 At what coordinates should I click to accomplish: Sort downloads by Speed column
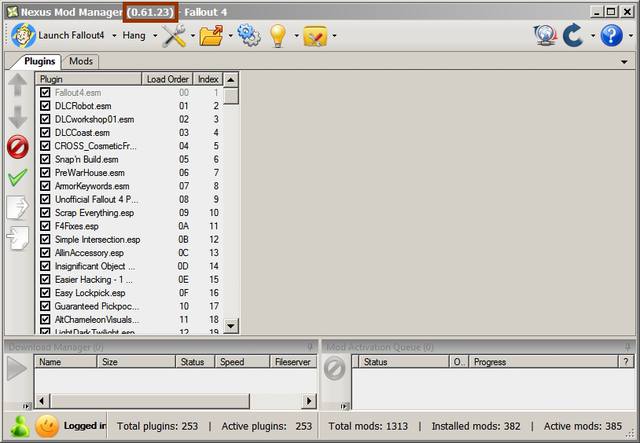point(242,362)
